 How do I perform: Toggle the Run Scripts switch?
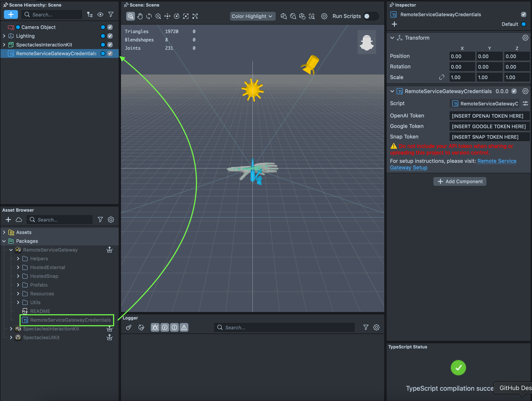click(371, 16)
